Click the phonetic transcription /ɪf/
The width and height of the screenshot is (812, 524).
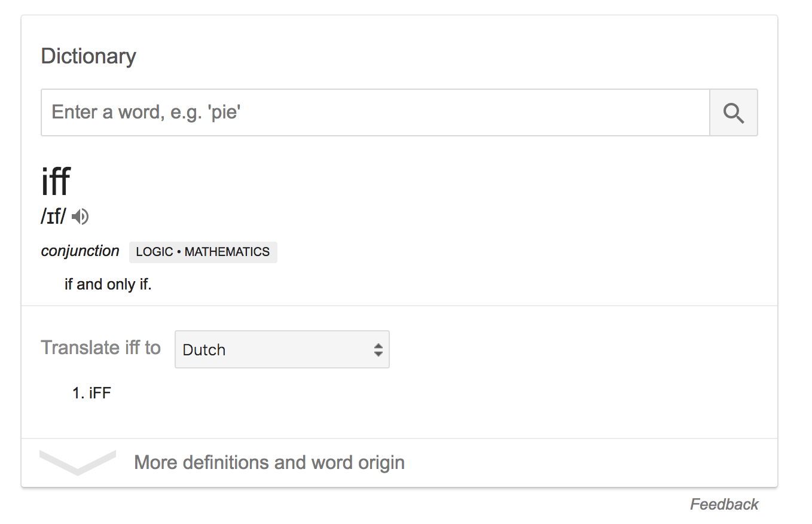53,217
